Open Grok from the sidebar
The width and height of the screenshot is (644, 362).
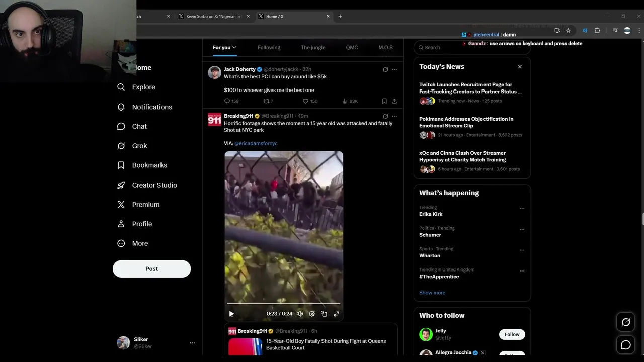tap(132, 146)
